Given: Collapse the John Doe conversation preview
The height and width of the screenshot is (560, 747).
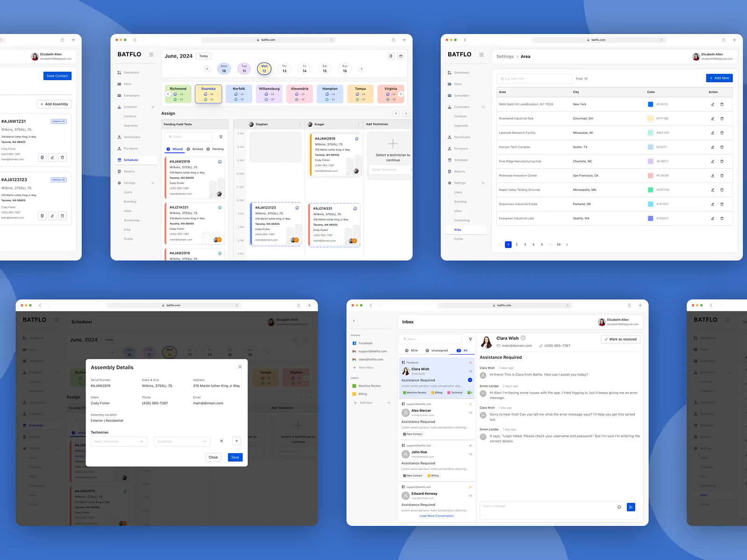Looking at the screenshot, I should tap(470, 446).
